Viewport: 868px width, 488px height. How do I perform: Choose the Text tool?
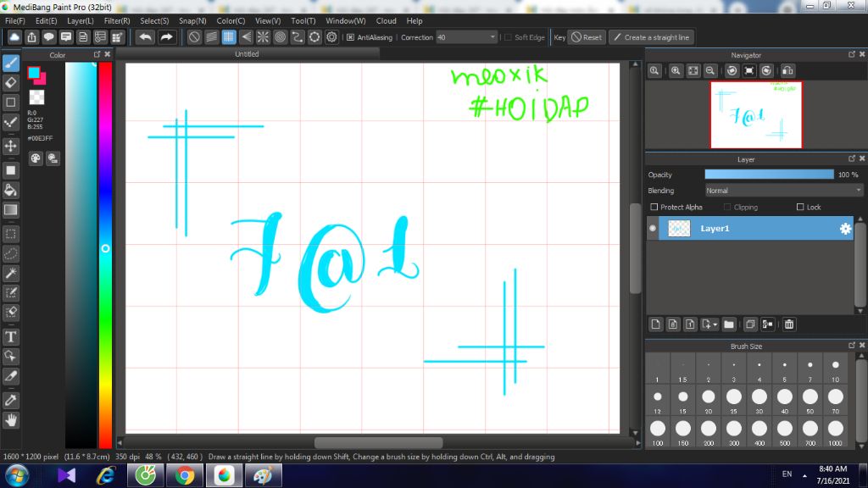[10, 337]
